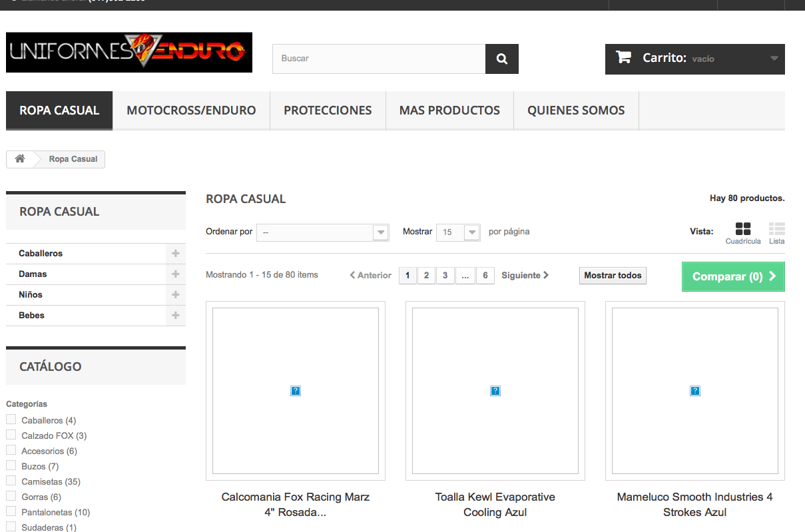Viewport: 805px width, 532px height.
Task: Check the Pantalonetas (10) filter
Action: click(x=11, y=511)
